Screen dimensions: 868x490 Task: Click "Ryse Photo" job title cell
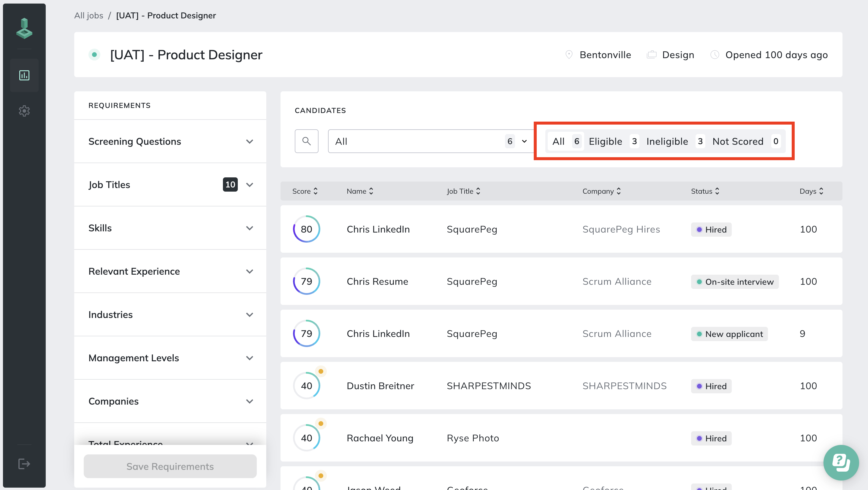[x=473, y=438]
